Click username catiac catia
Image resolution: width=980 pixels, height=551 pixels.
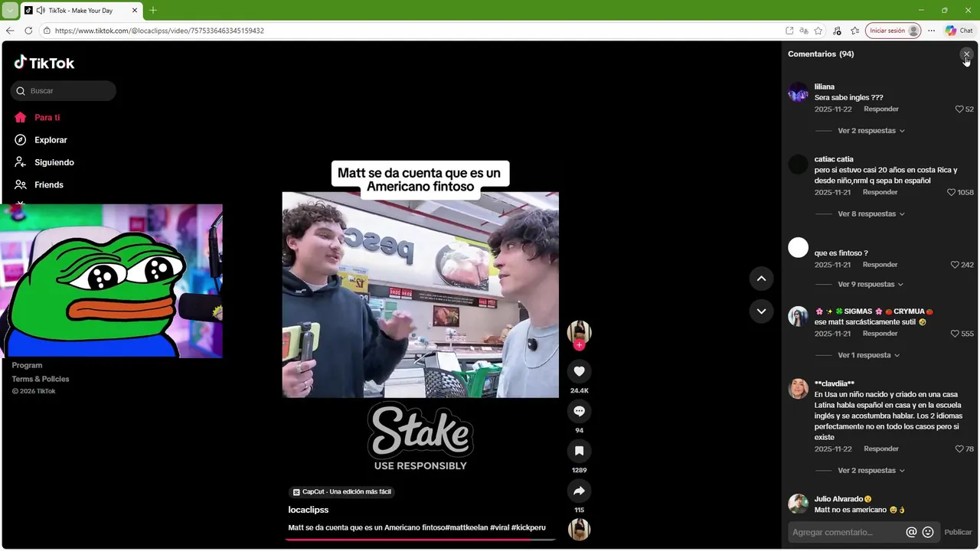[x=834, y=159]
